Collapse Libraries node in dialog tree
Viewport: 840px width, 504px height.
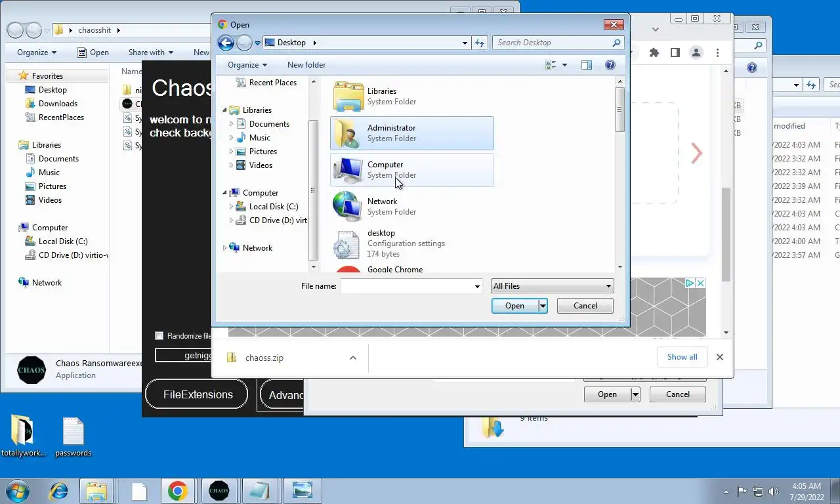[x=224, y=110]
